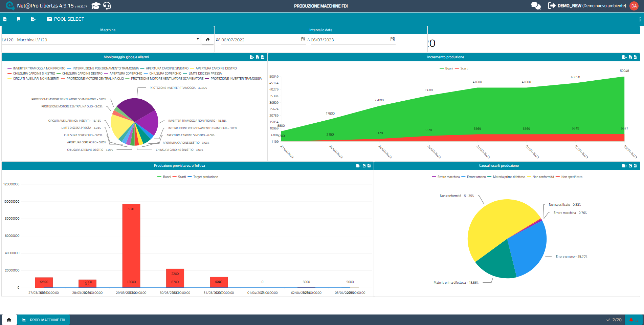Click the headset support icon
This screenshot has width=644, height=325.
point(108,6)
